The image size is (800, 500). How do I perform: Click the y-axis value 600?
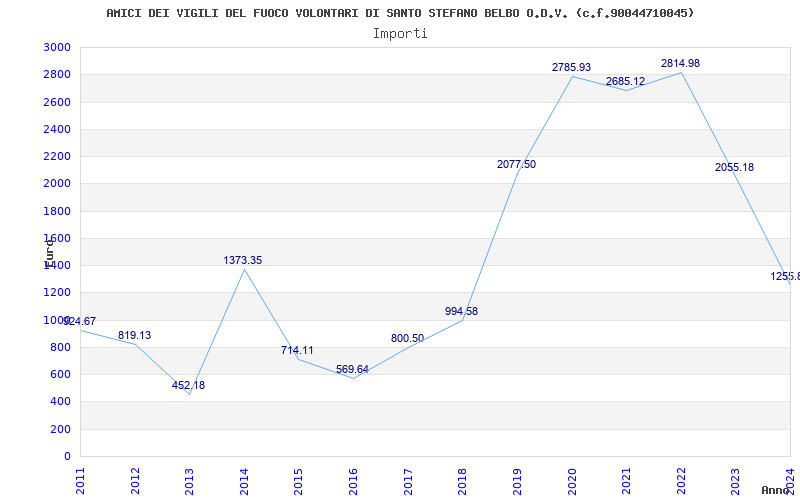click(60, 374)
